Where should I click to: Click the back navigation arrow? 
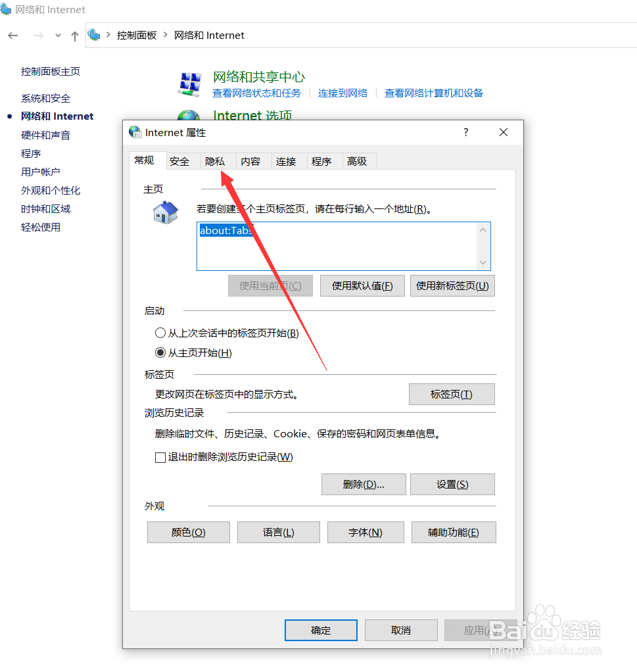tap(13, 36)
